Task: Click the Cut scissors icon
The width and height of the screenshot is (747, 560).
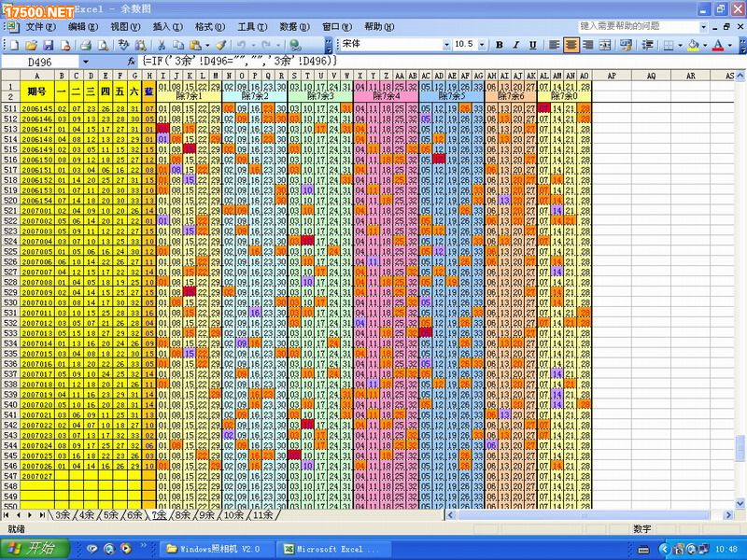Action: click(161, 45)
